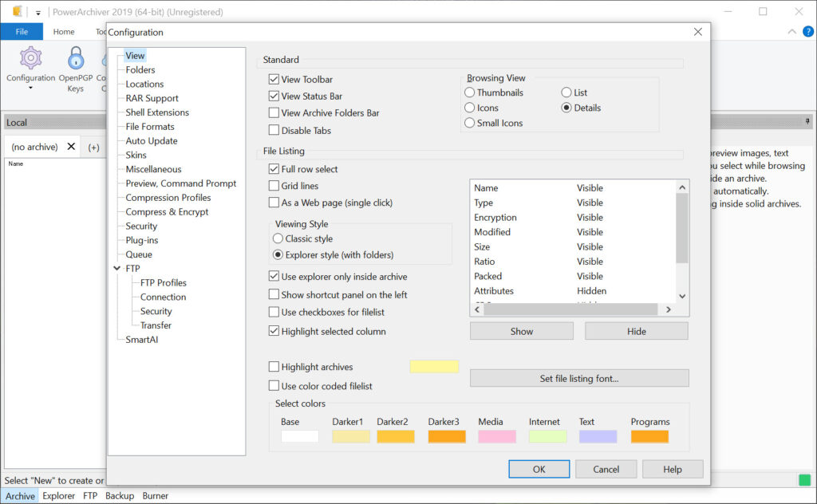
Task: Open Skins configuration page
Action: [136, 155]
